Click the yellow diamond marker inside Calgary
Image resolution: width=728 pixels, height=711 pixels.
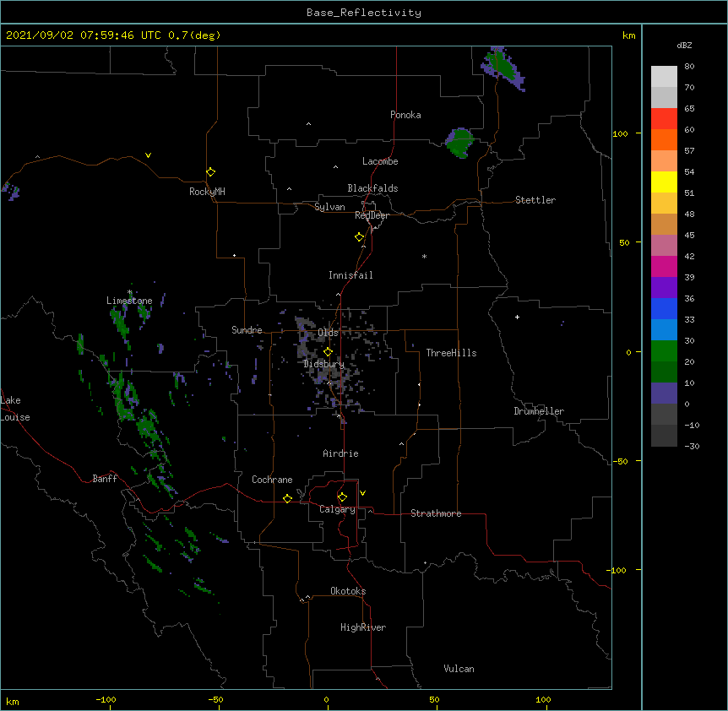pos(342,497)
